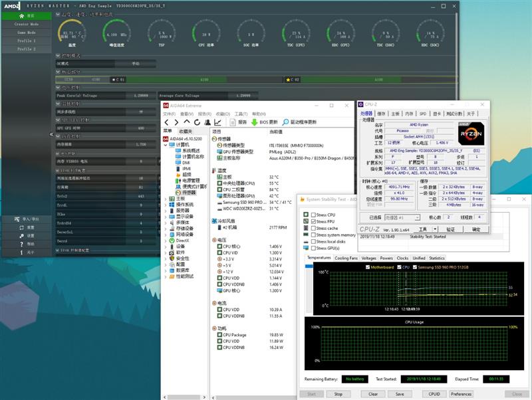Click the AIDA64 back navigation arrow
This screenshot has height=400, width=532.
click(x=167, y=122)
